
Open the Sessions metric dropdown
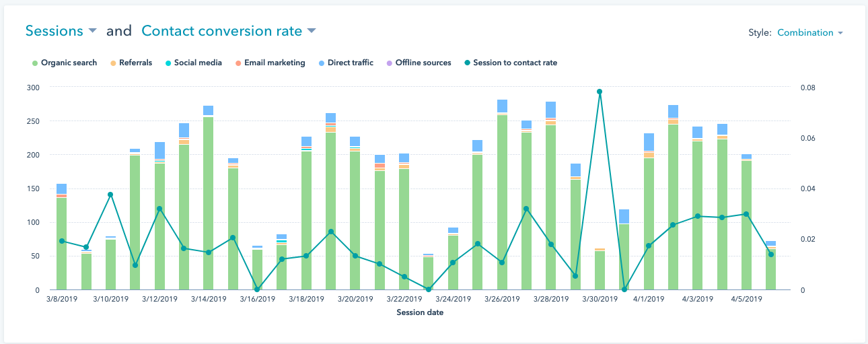[61, 31]
